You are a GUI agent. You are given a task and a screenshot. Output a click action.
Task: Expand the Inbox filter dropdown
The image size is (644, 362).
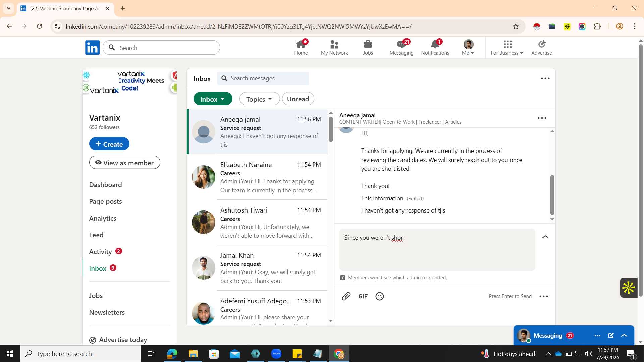[x=213, y=99]
